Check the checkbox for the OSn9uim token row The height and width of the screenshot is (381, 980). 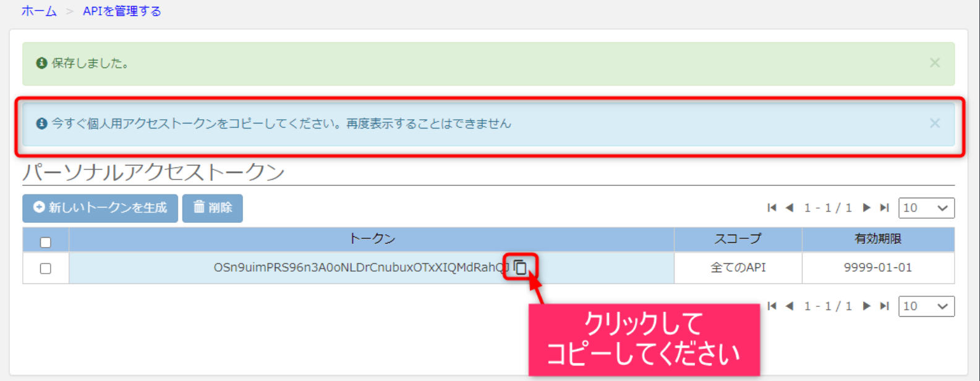click(x=46, y=269)
